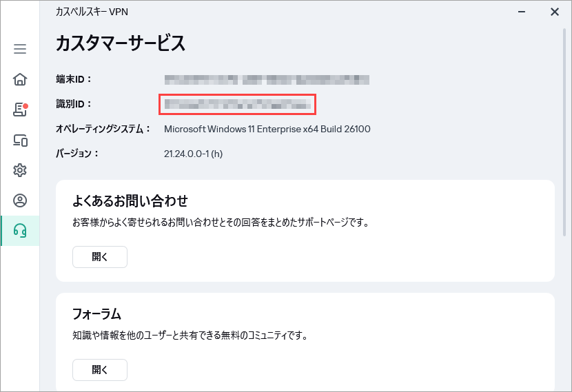Click the blurred 端末ID value
Image resolution: width=572 pixels, height=392 pixels.
(x=267, y=79)
